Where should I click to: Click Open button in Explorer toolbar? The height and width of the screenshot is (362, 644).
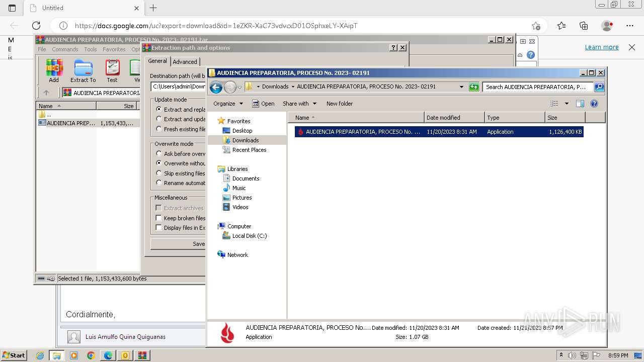(x=263, y=104)
